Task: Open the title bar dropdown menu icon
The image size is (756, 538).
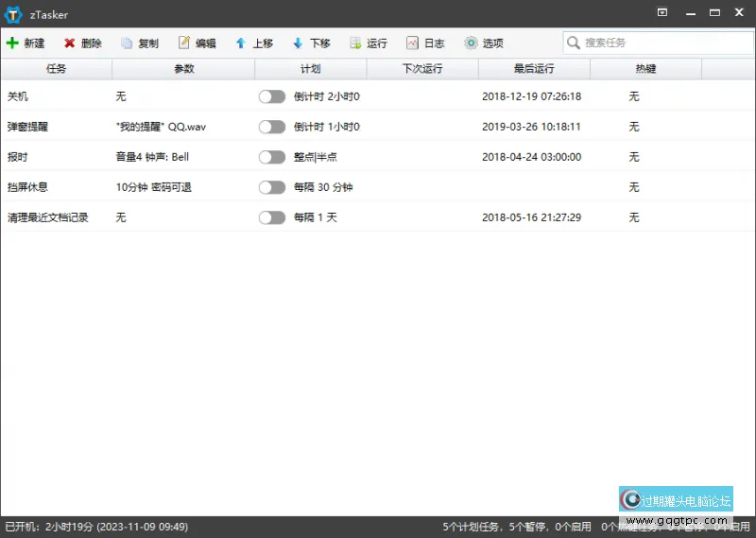Action: coord(662,12)
